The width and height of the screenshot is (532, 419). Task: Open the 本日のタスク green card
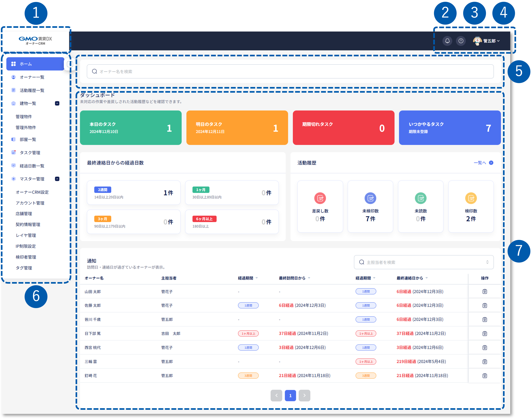(x=131, y=128)
